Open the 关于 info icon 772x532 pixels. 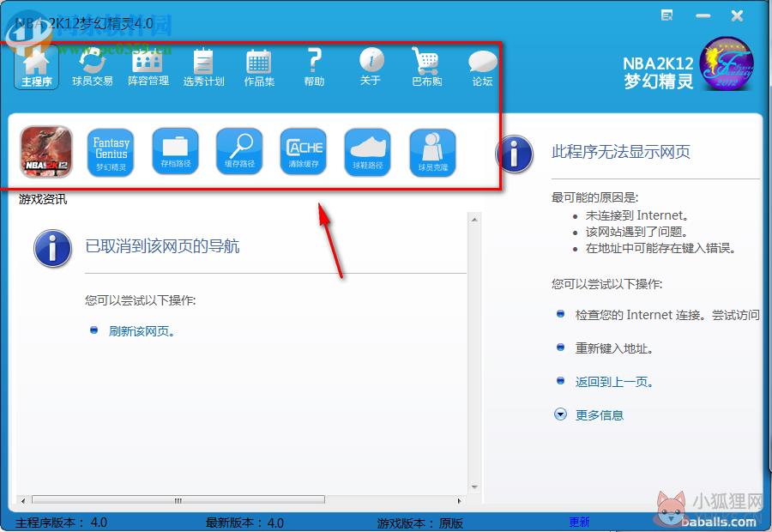[x=371, y=67]
